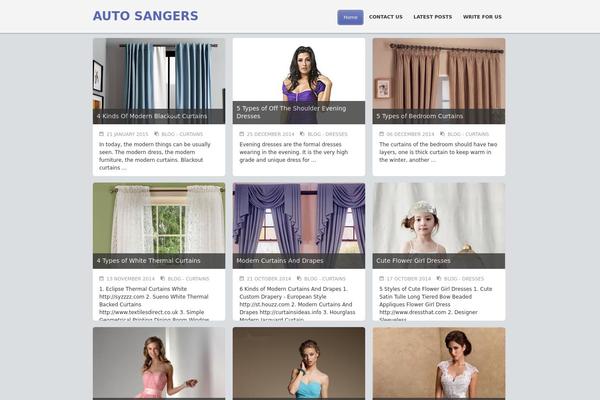
Task: Click 'Modern Curtains And Drapes' title
Action: (x=280, y=261)
